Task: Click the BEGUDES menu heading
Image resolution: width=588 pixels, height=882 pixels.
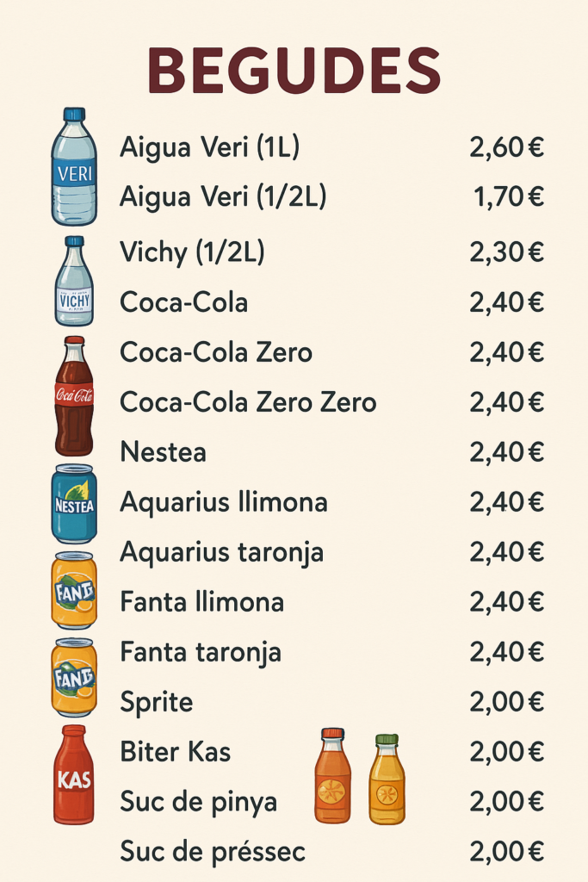Action: (294, 71)
